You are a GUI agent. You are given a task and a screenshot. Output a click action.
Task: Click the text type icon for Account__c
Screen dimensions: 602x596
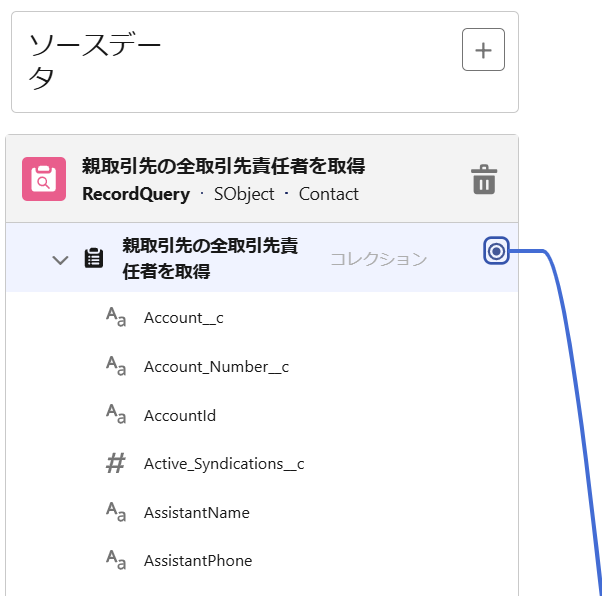(x=116, y=317)
